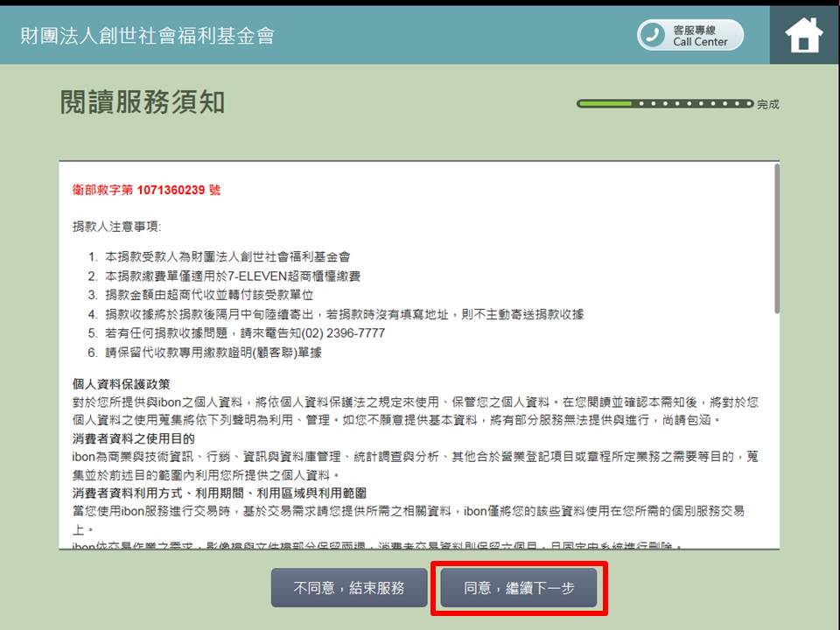Click the 捐款人注意事項 line

coord(116,227)
